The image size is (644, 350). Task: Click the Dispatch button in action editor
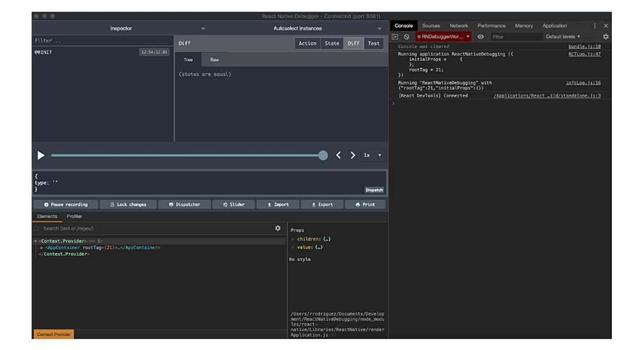tap(374, 190)
